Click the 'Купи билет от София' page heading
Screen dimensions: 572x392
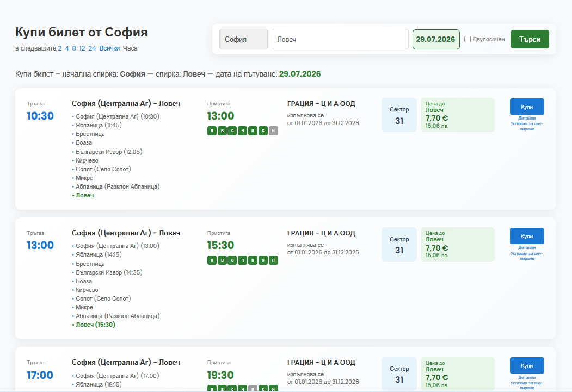[81, 32]
